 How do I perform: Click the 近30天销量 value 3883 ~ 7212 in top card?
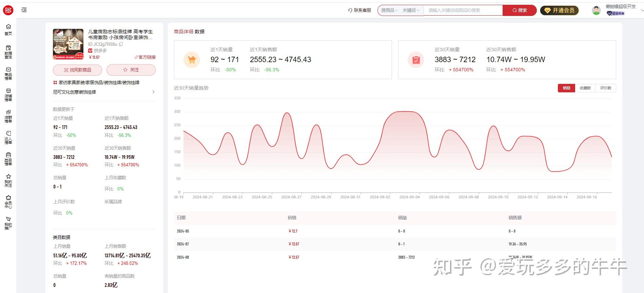(x=455, y=60)
